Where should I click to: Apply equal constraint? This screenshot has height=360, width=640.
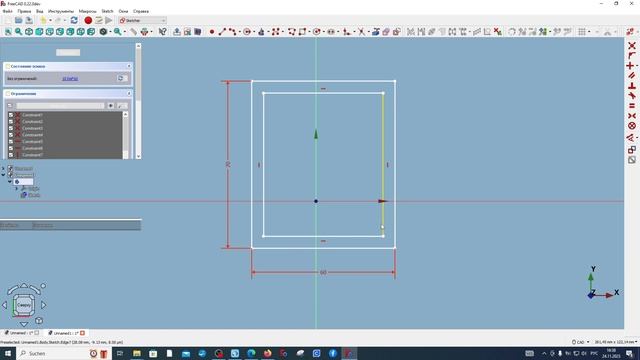click(x=632, y=106)
